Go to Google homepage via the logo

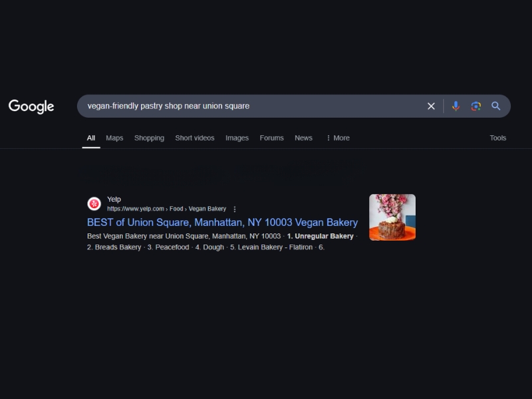coord(31,106)
